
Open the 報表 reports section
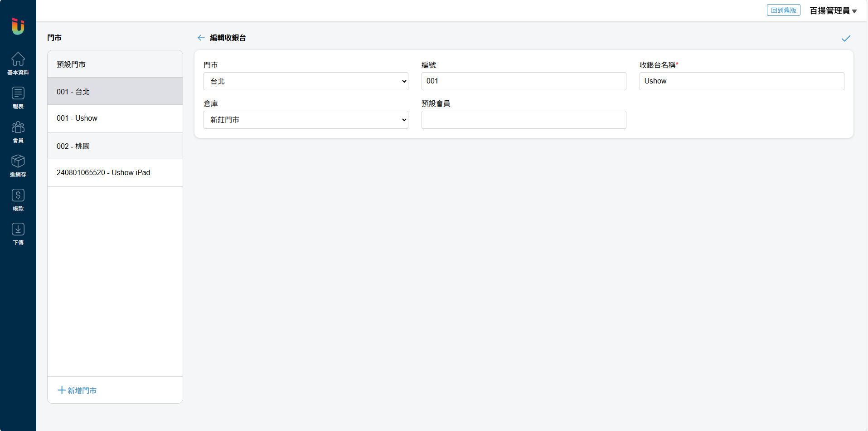coord(18,98)
